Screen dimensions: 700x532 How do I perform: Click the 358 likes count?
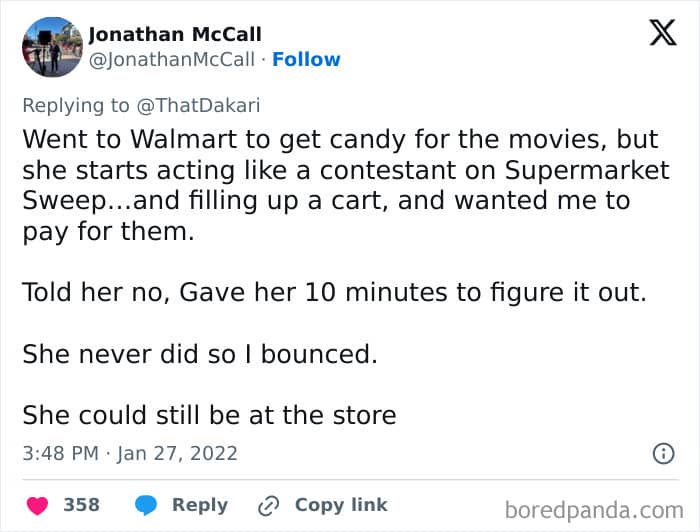[81, 505]
